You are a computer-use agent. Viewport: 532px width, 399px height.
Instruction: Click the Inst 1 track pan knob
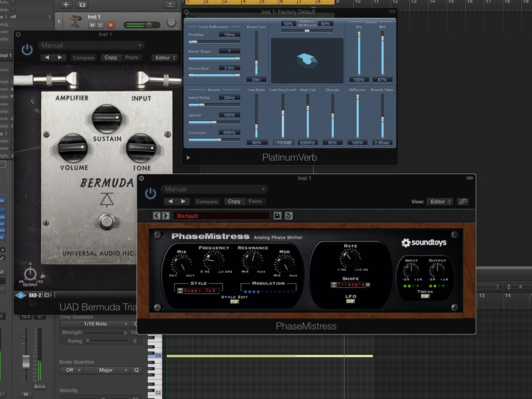tap(171, 22)
